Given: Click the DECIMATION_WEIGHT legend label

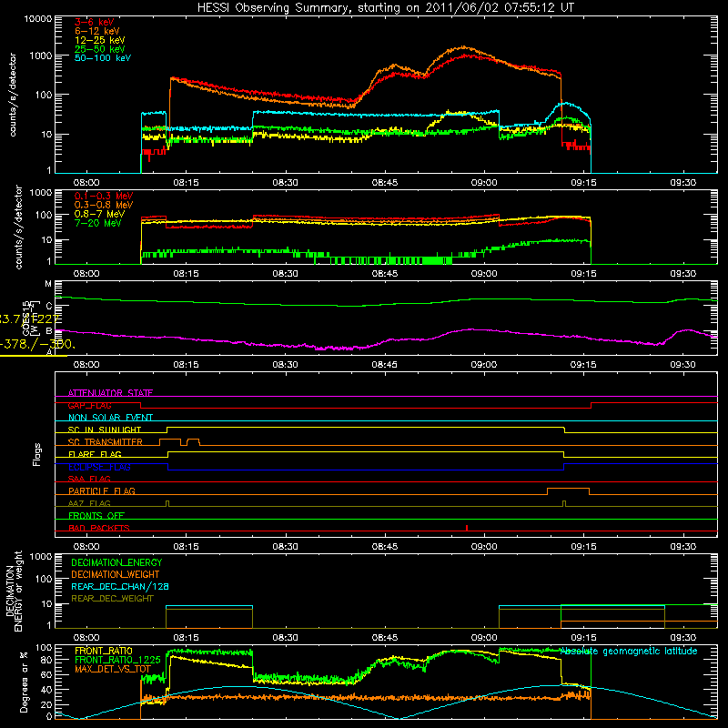Looking at the screenshot, I should click(x=116, y=574).
